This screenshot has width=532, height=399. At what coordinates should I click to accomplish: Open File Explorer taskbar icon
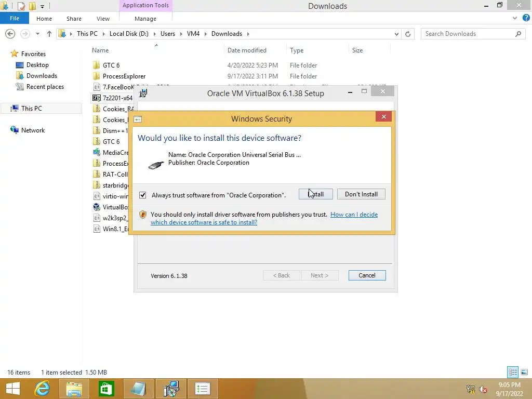[x=74, y=389]
